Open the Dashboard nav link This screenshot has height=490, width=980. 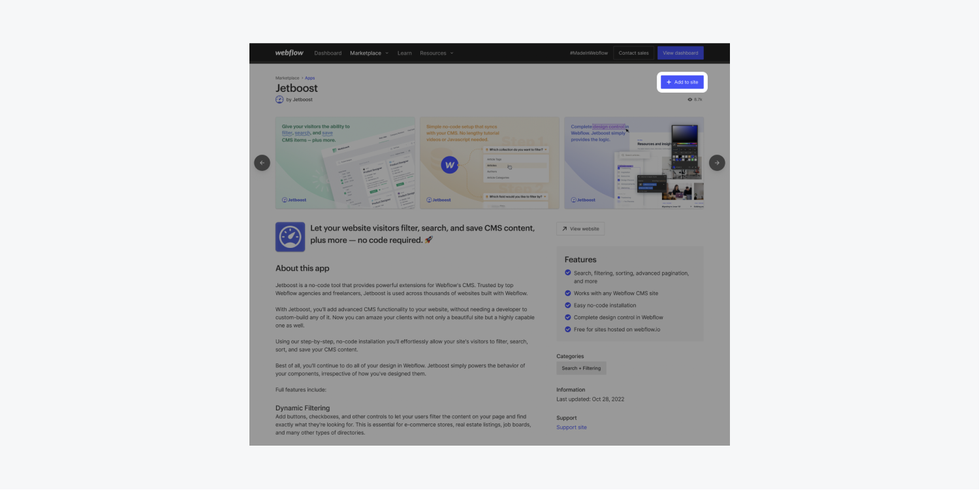(x=328, y=53)
